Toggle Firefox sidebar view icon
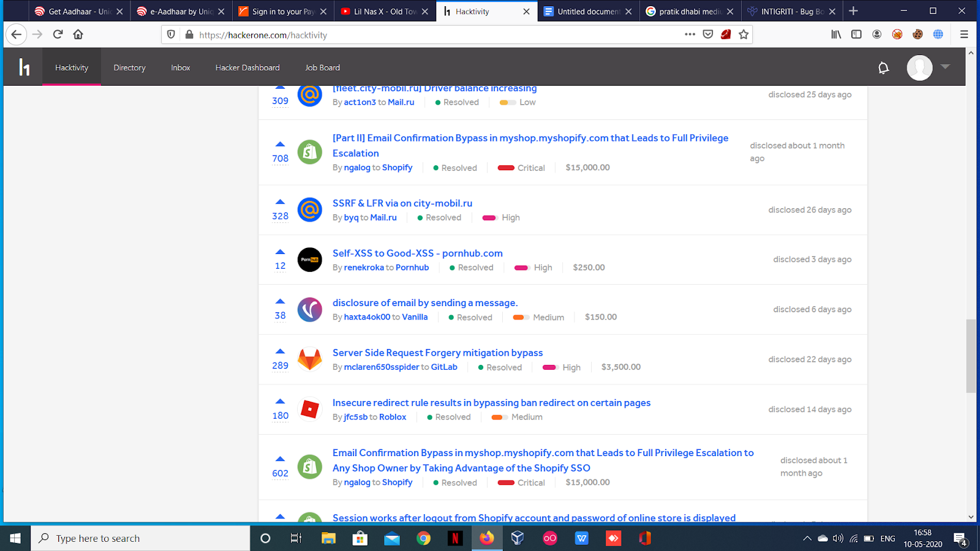980x551 pixels. coord(856,34)
